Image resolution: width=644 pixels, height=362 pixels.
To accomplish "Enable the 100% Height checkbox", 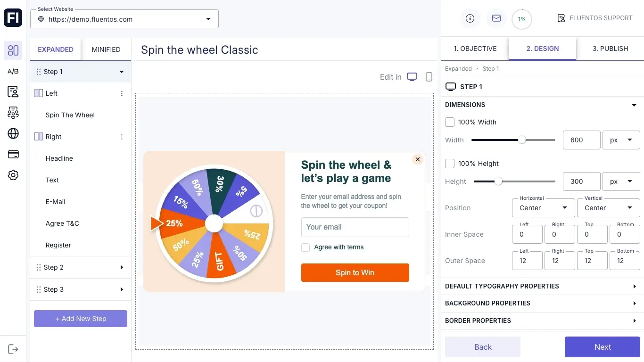I will 449,163.
